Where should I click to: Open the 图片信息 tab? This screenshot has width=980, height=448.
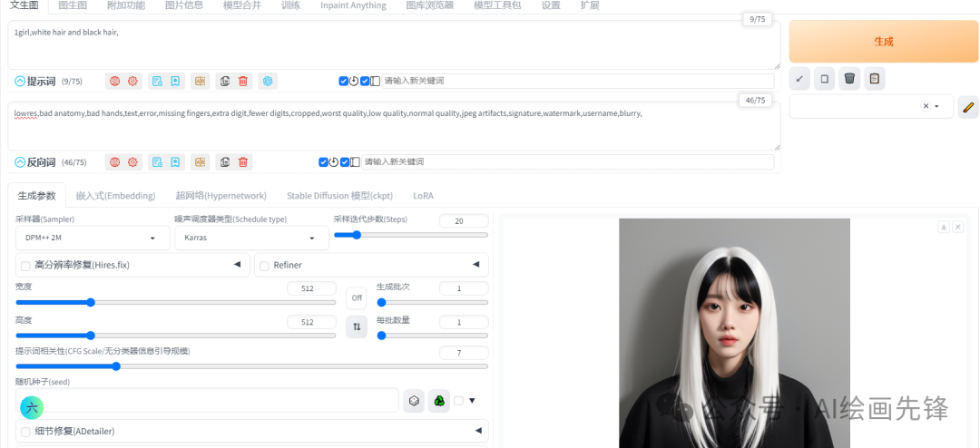[x=184, y=5]
